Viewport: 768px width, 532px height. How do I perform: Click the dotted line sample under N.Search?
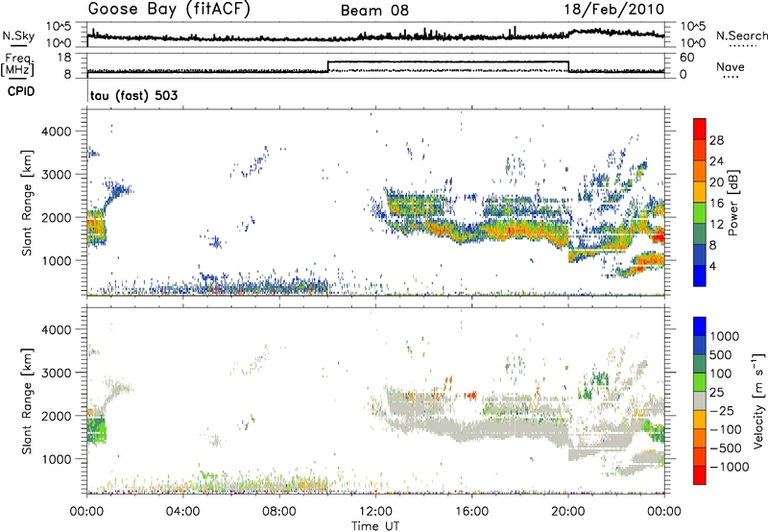[743, 46]
